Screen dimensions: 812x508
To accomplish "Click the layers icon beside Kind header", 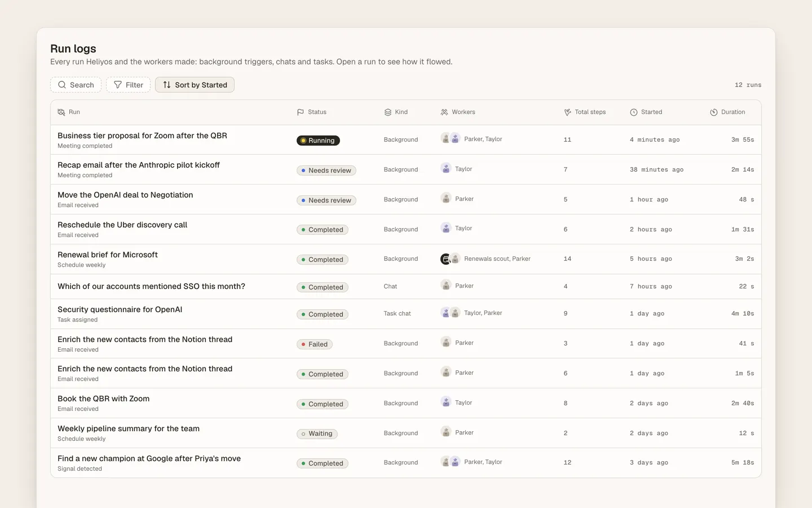I will point(388,112).
